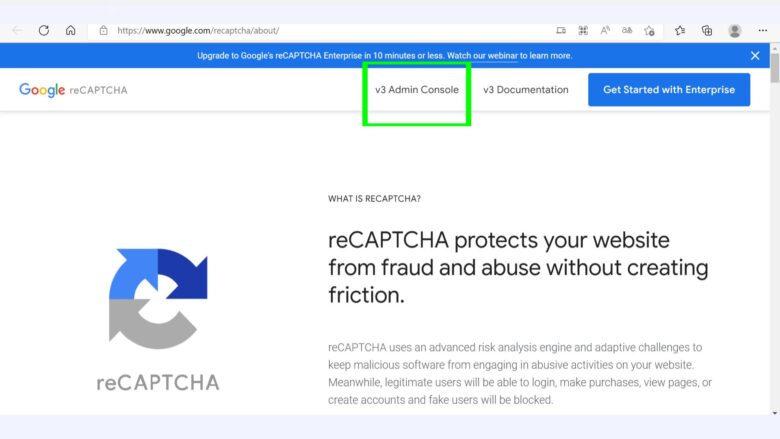Click Get Started with Enterprise button
Image resolution: width=780 pixels, height=439 pixels.
pyautogui.click(x=669, y=89)
